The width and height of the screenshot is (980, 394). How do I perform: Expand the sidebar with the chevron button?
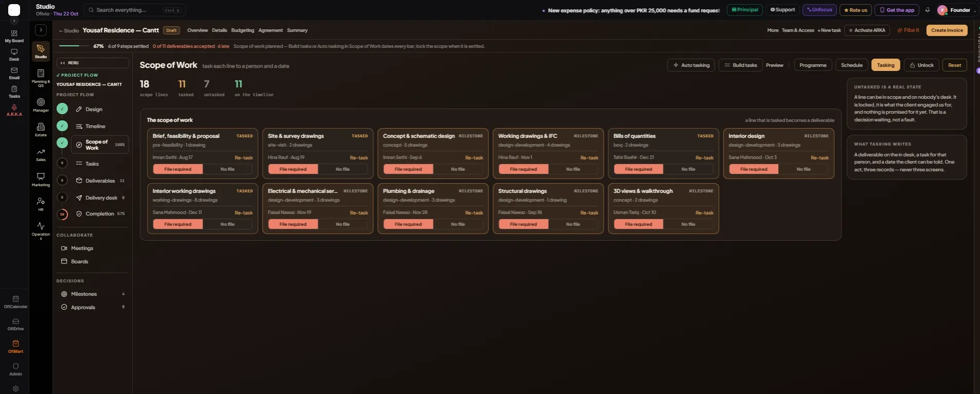point(41,30)
